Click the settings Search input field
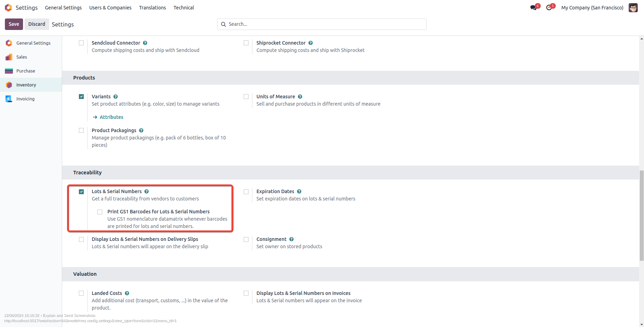644x327 pixels. (x=325, y=24)
